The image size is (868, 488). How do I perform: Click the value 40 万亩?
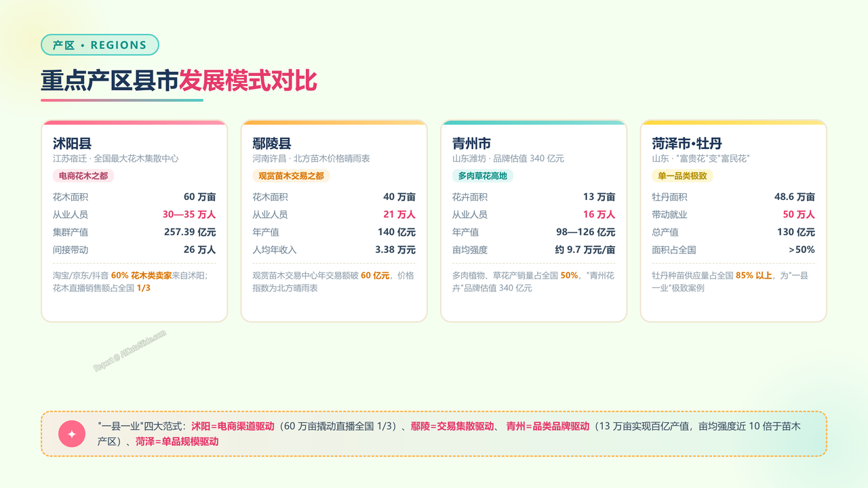click(399, 197)
